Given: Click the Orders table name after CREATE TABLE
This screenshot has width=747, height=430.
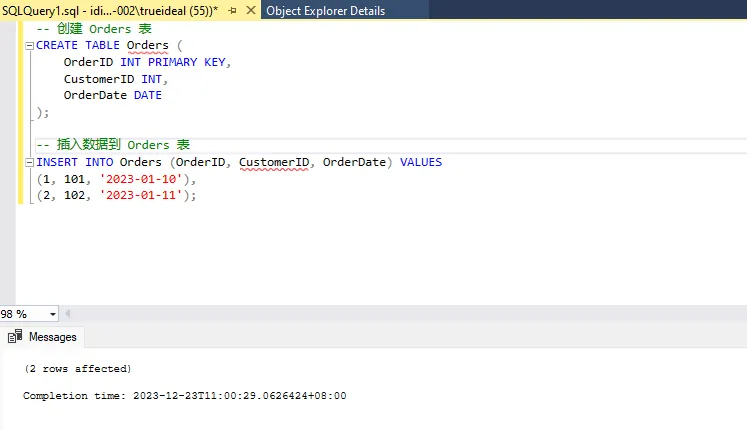Looking at the screenshot, I should pos(148,45).
